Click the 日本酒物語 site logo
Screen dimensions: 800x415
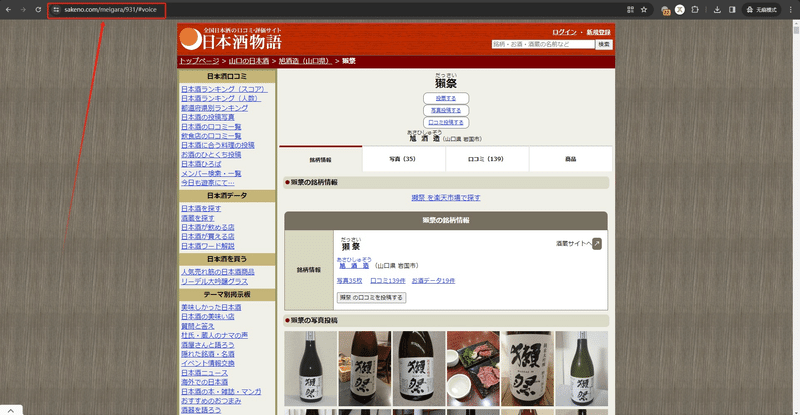[231, 39]
